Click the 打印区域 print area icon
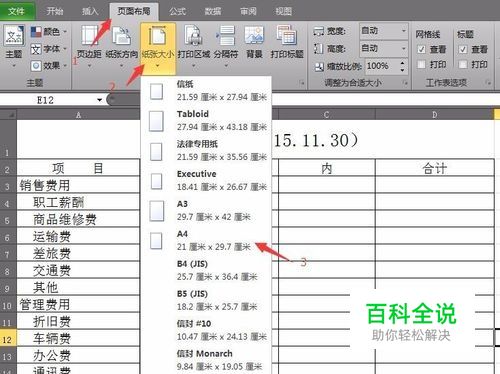The image size is (500, 374). (194, 35)
